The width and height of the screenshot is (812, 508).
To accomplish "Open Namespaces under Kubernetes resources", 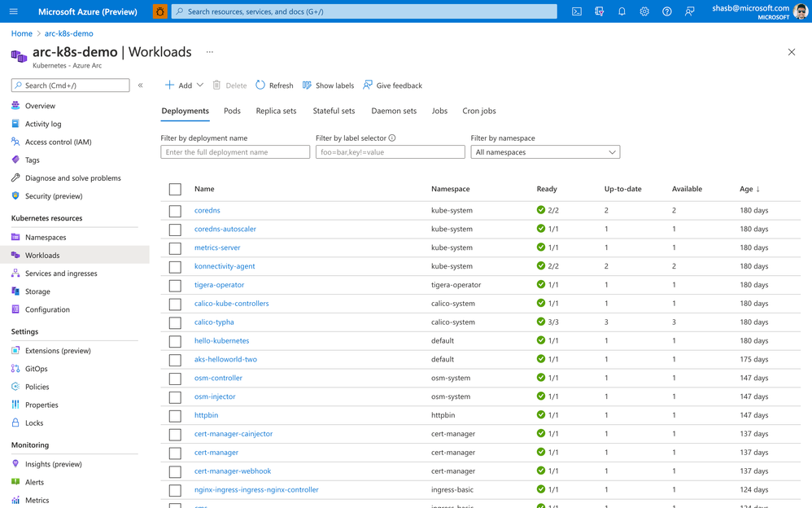I will pos(46,238).
